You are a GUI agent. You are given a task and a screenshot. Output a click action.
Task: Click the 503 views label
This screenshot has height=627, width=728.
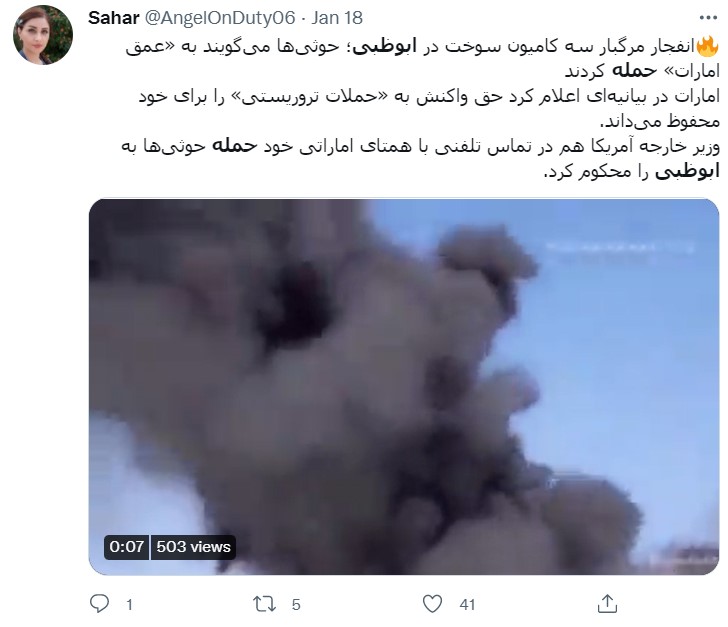193,547
